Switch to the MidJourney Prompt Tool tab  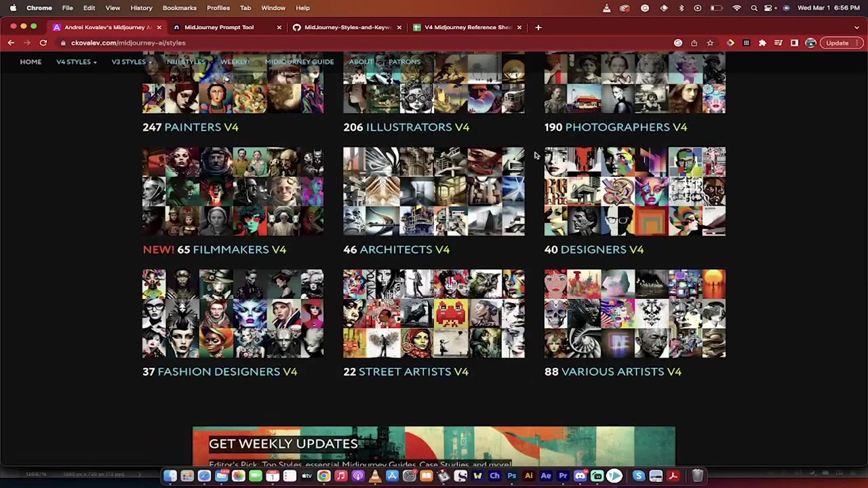(227, 27)
